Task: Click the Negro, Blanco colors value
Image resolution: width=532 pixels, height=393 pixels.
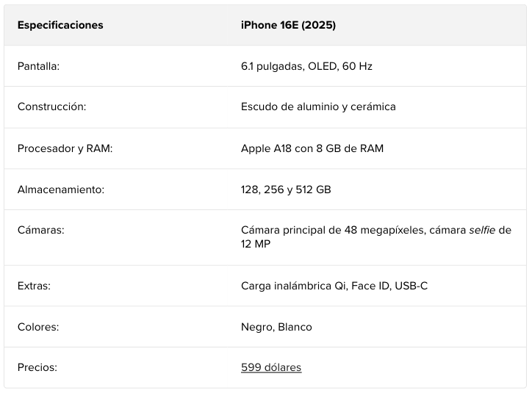Action: click(276, 327)
